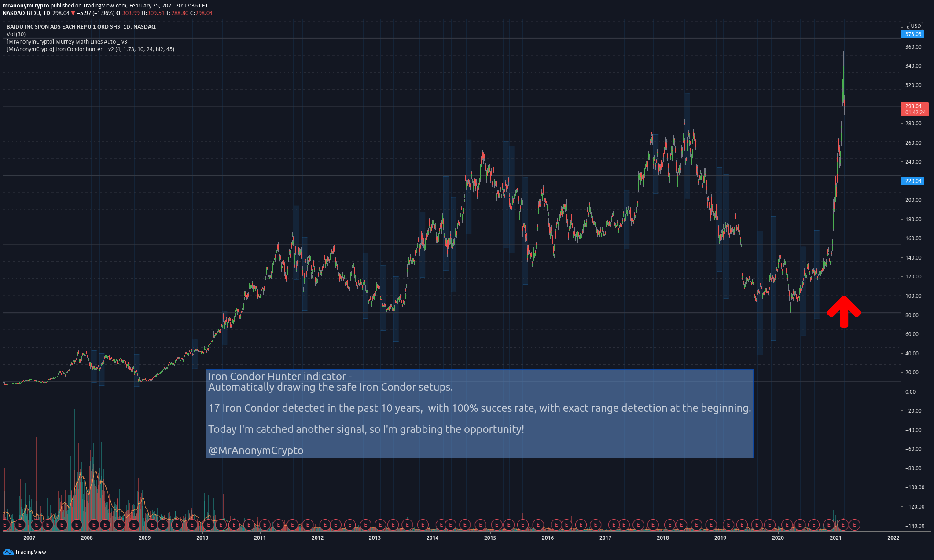Click the 'Iron Condor Hunter indicator -' note line

tap(280, 377)
